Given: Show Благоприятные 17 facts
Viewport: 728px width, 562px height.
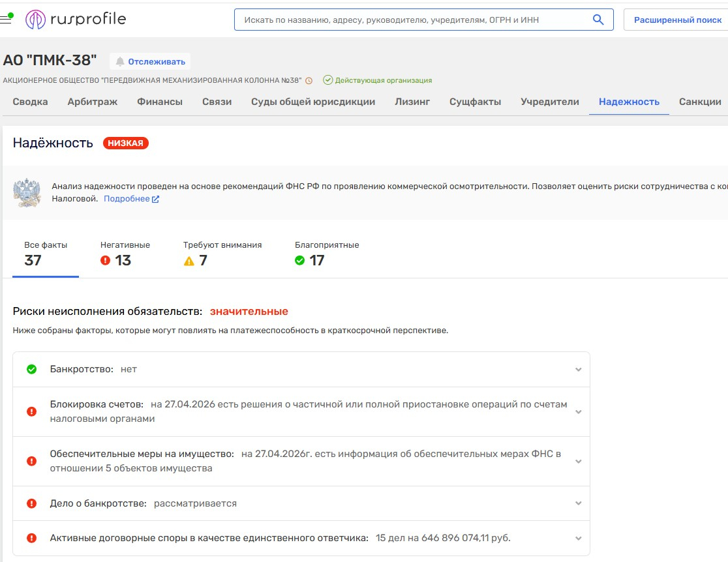Looking at the screenshot, I should tap(326, 254).
